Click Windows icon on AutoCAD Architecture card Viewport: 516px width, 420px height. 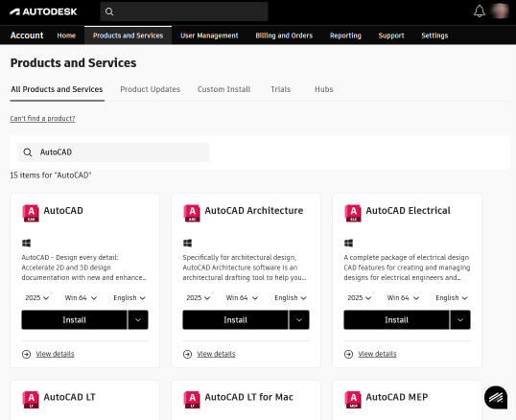coord(188,243)
